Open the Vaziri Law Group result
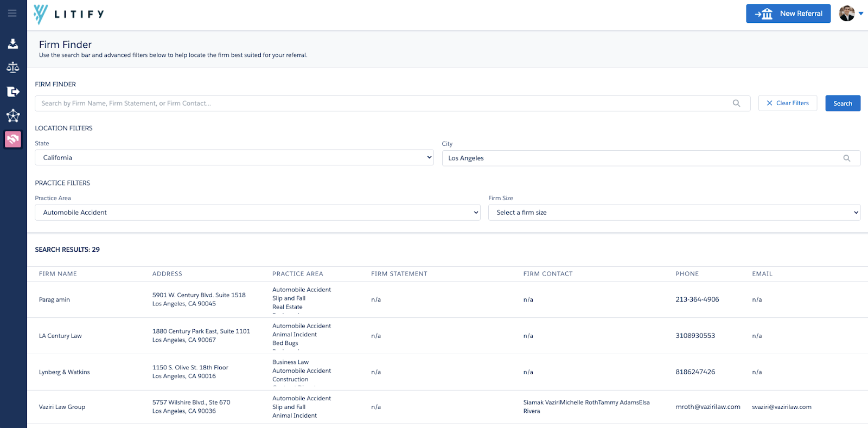This screenshot has width=868, height=428. point(62,407)
